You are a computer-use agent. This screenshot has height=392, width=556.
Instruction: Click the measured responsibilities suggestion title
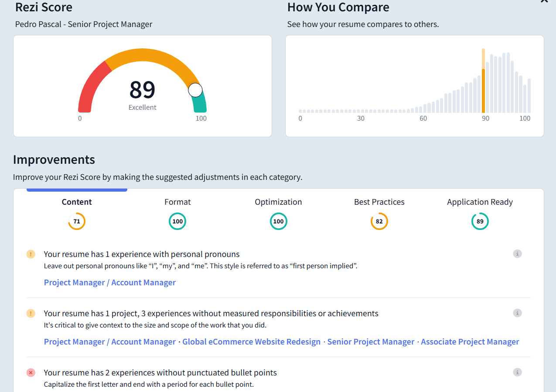[x=211, y=313]
